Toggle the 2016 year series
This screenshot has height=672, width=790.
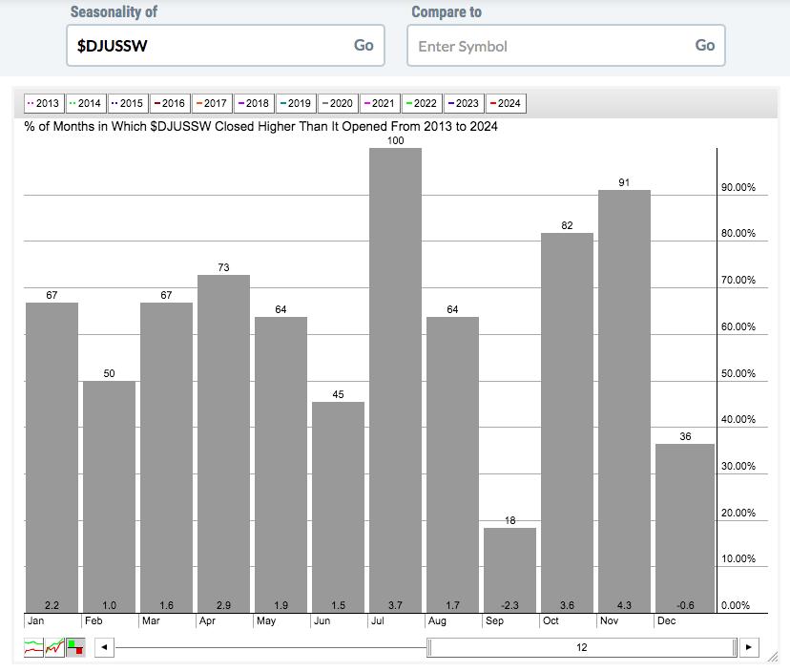tap(170, 103)
